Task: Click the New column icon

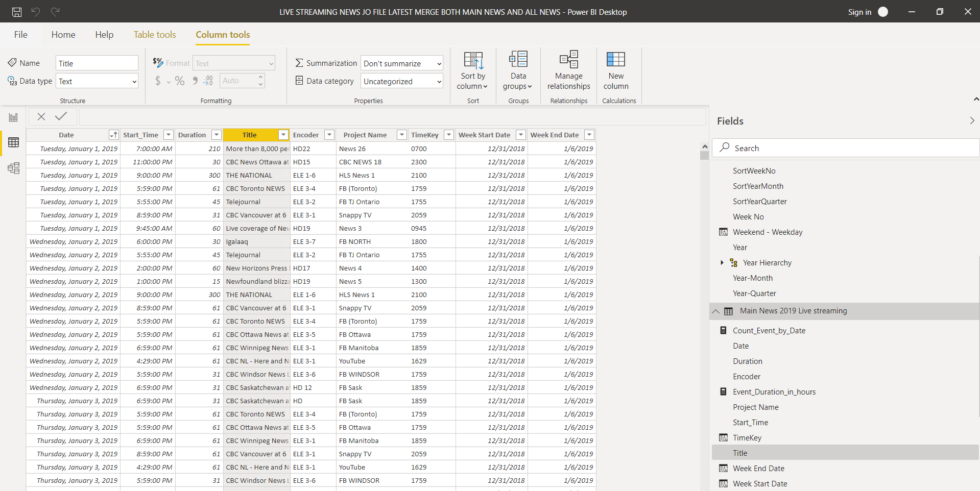Action: point(615,60)
